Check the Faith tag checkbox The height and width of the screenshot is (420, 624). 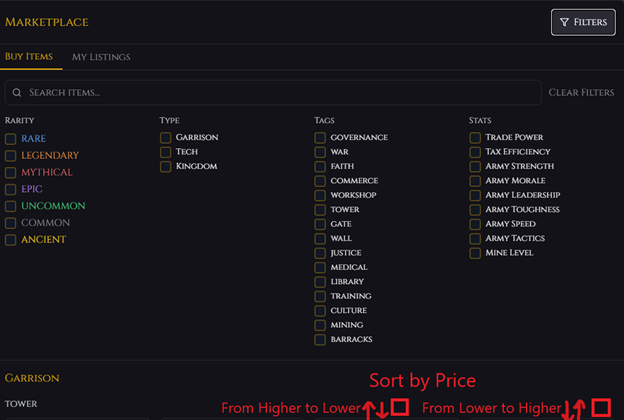[x=320, y=167]
